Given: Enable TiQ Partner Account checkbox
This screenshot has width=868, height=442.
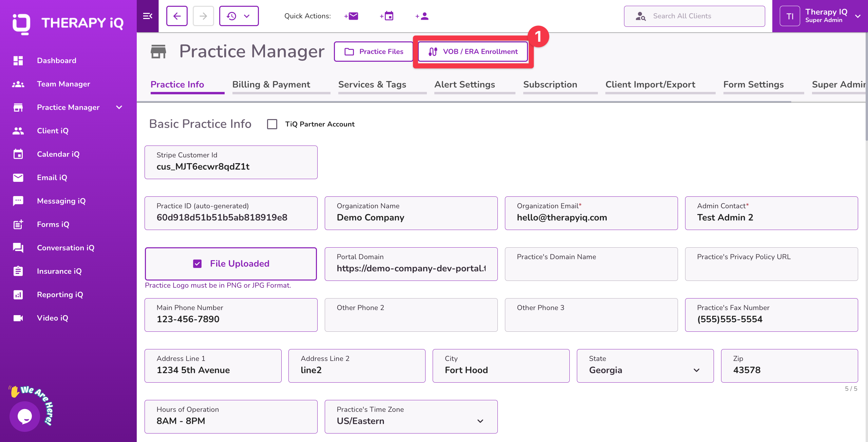Looking at the screenshot, I should 272,124.
